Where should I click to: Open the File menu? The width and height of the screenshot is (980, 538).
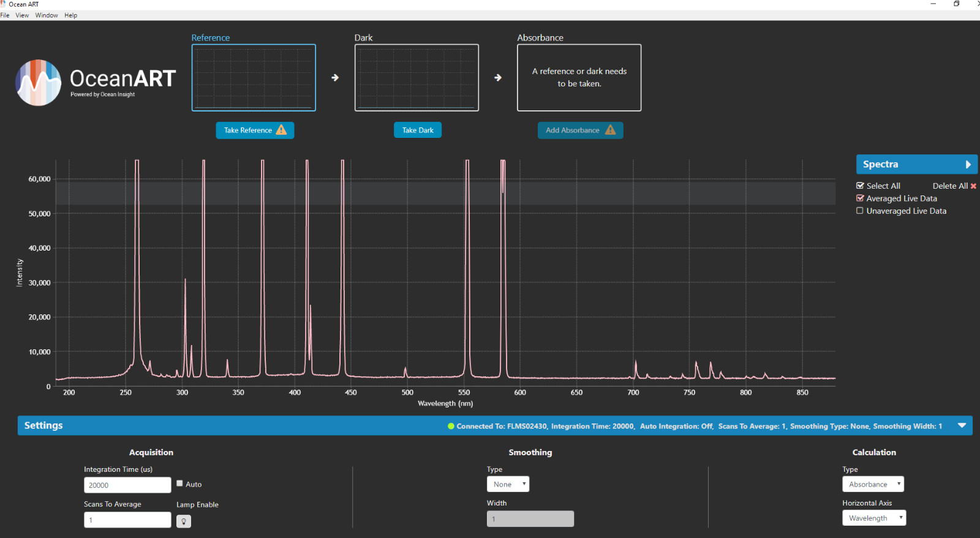pos(5,15)
